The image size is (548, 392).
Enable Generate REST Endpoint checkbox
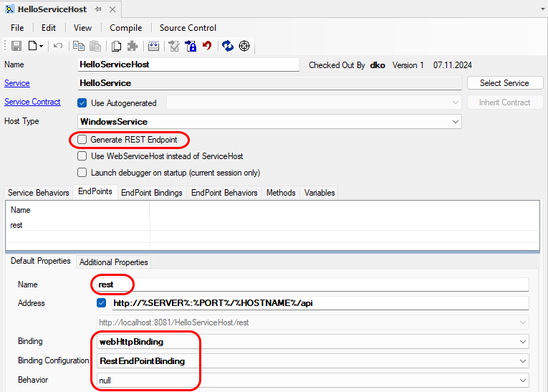click(x=82, y=140)
